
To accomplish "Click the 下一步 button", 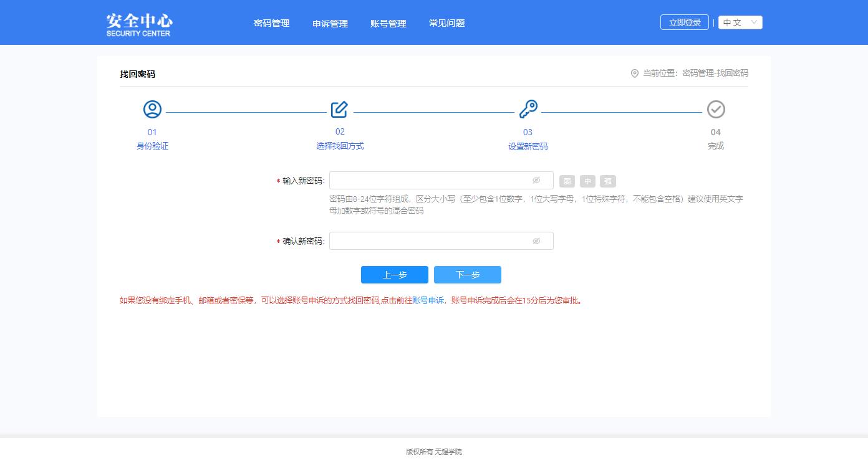I will click(x=467, y=275).
